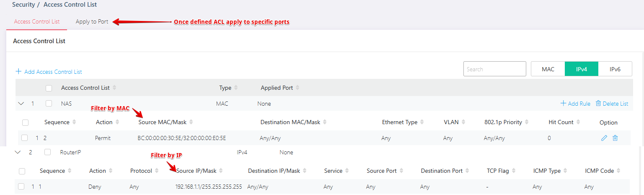This screenshot has width=644, height=195.
Task: Sort by Source MAC/Mask using its sort arrows
Action: pyautogui.click(x=191, y=122)
